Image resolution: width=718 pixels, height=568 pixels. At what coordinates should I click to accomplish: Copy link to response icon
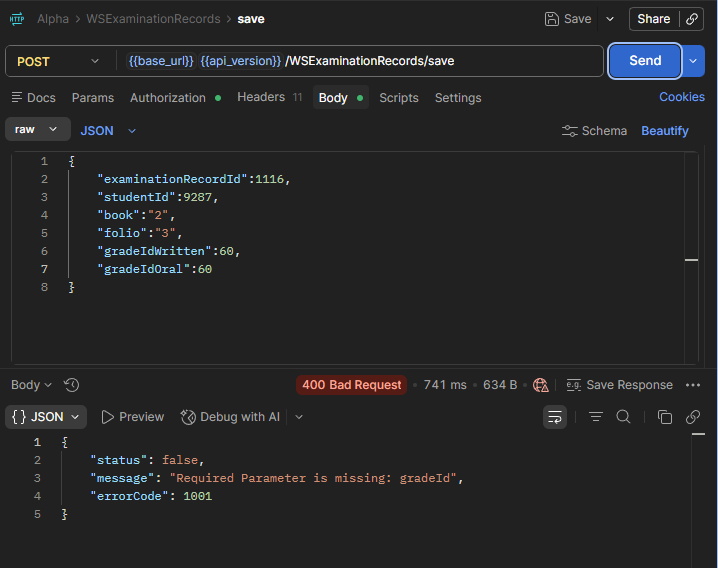pyautogui.click(x=693, y=417)
